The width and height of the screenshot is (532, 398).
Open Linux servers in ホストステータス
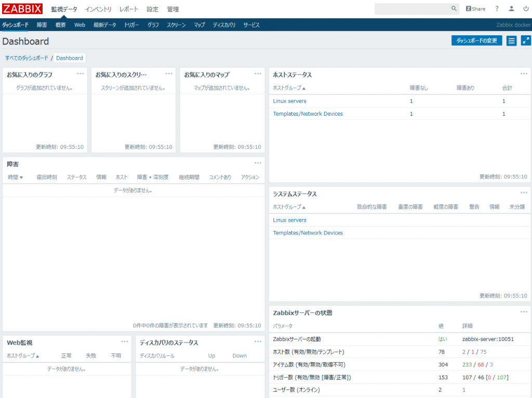point(289,101)
